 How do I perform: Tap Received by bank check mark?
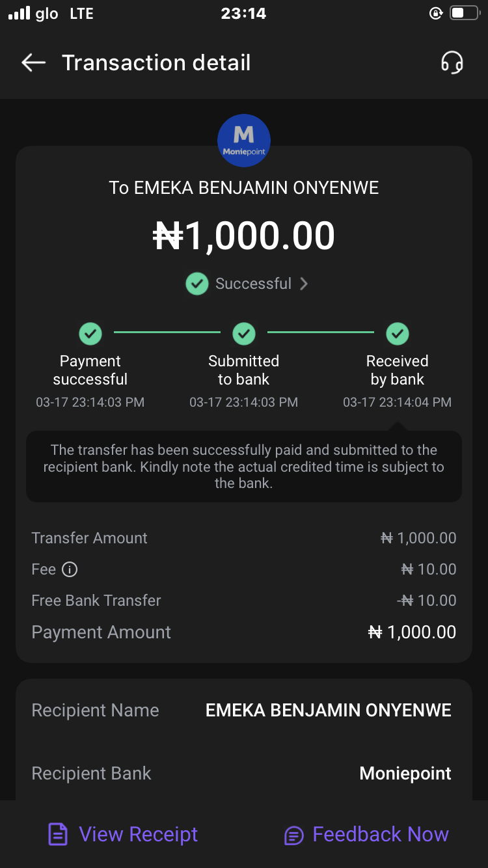[398, 334]
